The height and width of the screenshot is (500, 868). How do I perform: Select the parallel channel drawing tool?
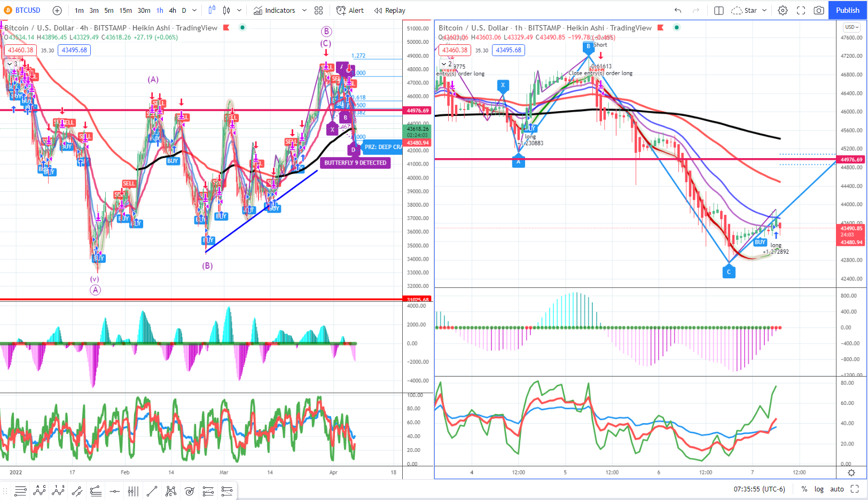(77, 491)
